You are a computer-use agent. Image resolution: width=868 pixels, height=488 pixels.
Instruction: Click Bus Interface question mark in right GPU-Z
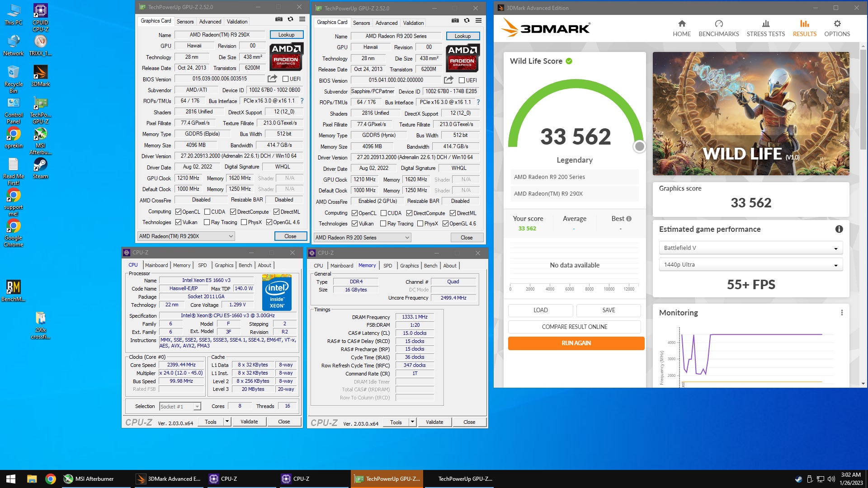point(478,102)
